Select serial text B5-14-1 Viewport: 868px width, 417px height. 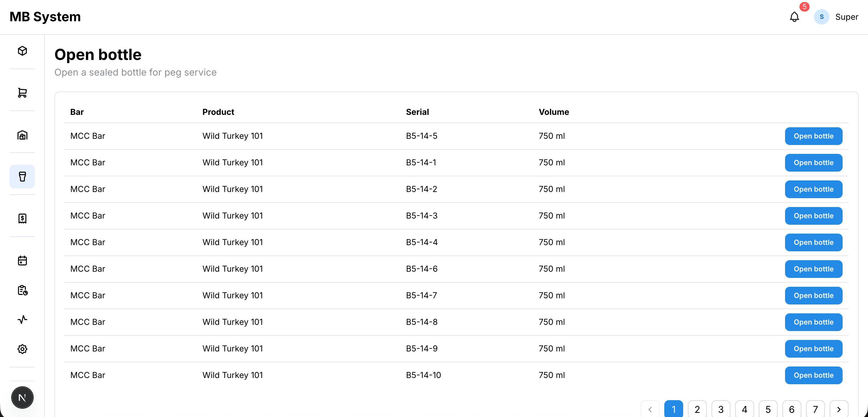pos(421,162)
